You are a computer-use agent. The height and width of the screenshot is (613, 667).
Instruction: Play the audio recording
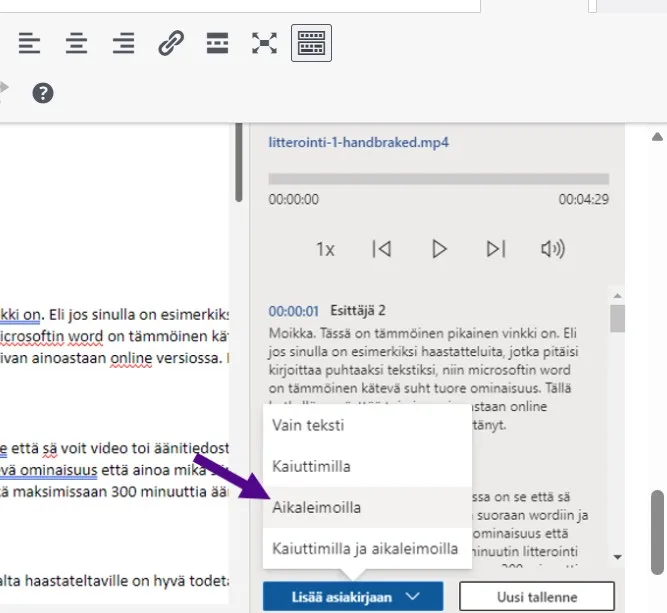(x=439, y=249)
